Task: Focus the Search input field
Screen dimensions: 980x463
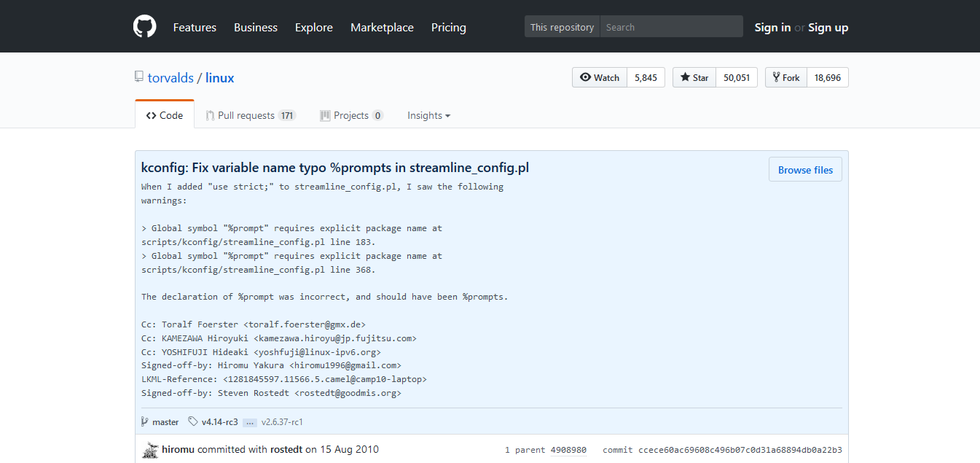Action: coord(671,27)
